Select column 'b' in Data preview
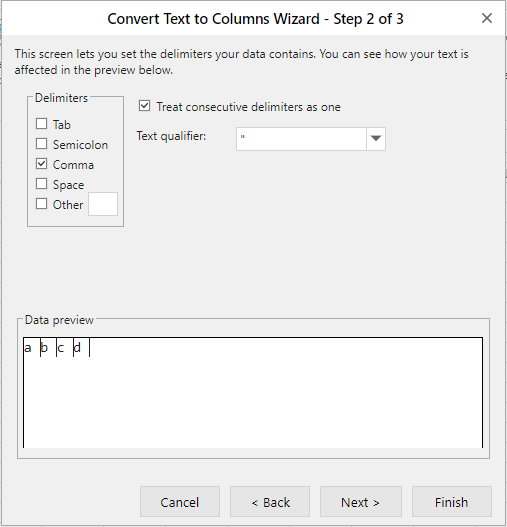507x527 pixels. click(x=48, y=348)
